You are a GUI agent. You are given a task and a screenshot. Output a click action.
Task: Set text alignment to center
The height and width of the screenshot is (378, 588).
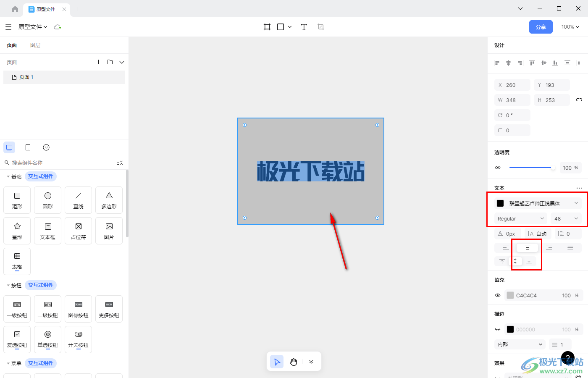point(528,248)
